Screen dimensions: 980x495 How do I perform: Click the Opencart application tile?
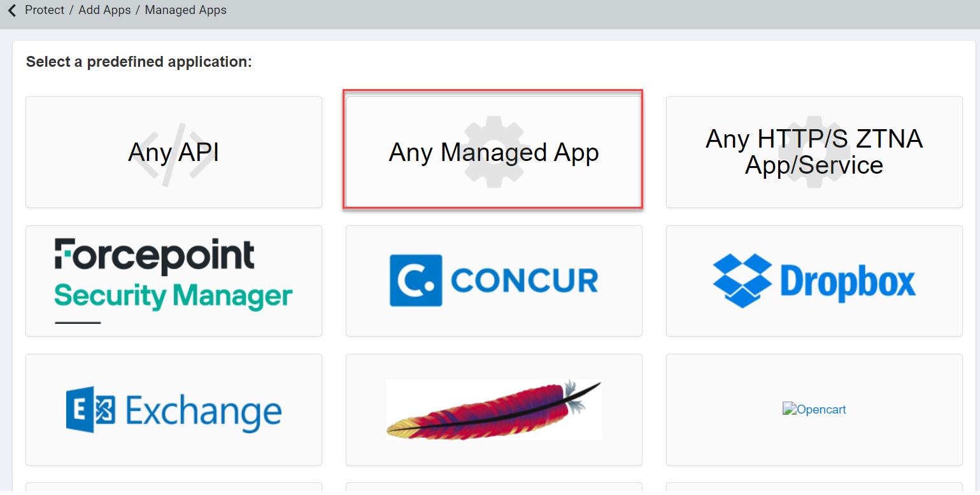point(814,409)
